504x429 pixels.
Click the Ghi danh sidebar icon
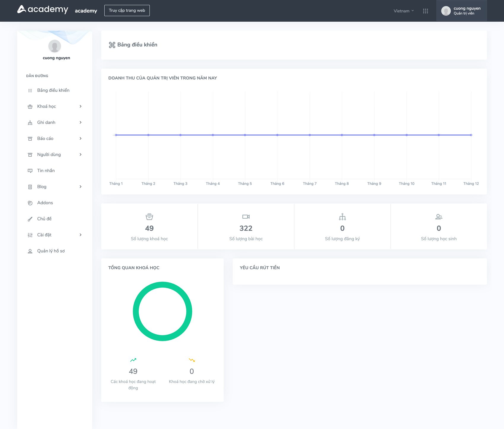(30, 123)
